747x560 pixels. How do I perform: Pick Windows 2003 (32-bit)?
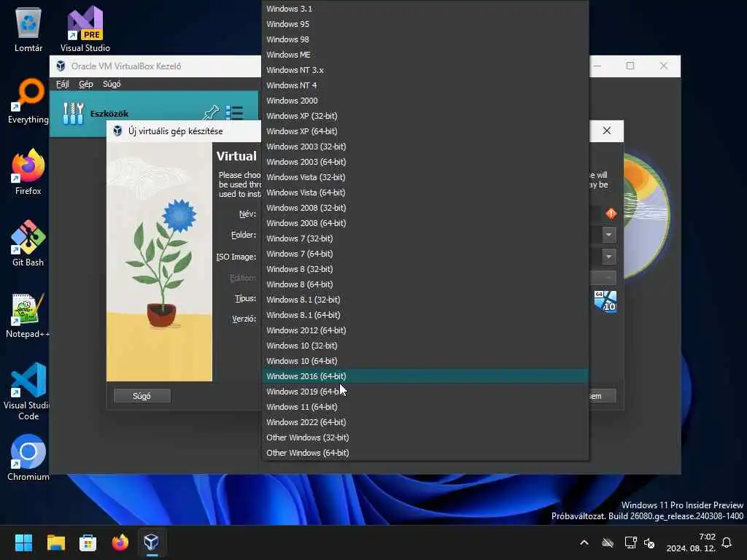(x=425, y=146)
